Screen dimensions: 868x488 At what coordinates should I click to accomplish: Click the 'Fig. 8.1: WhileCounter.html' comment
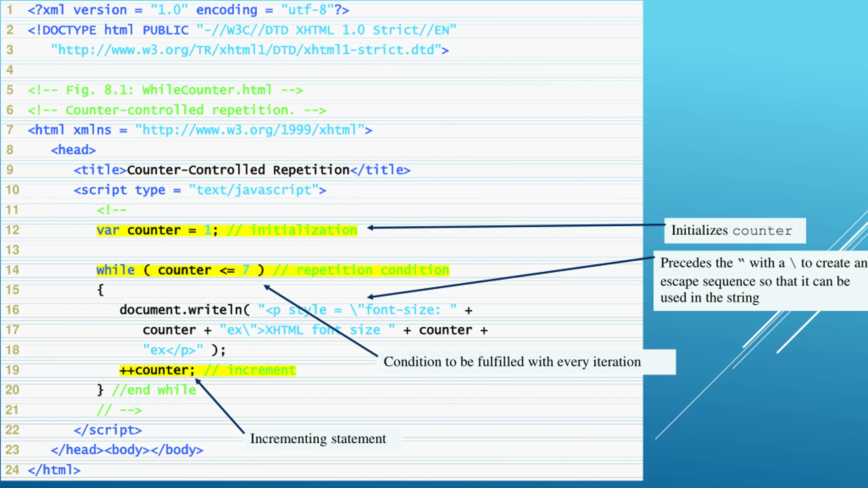coord(165,90)
